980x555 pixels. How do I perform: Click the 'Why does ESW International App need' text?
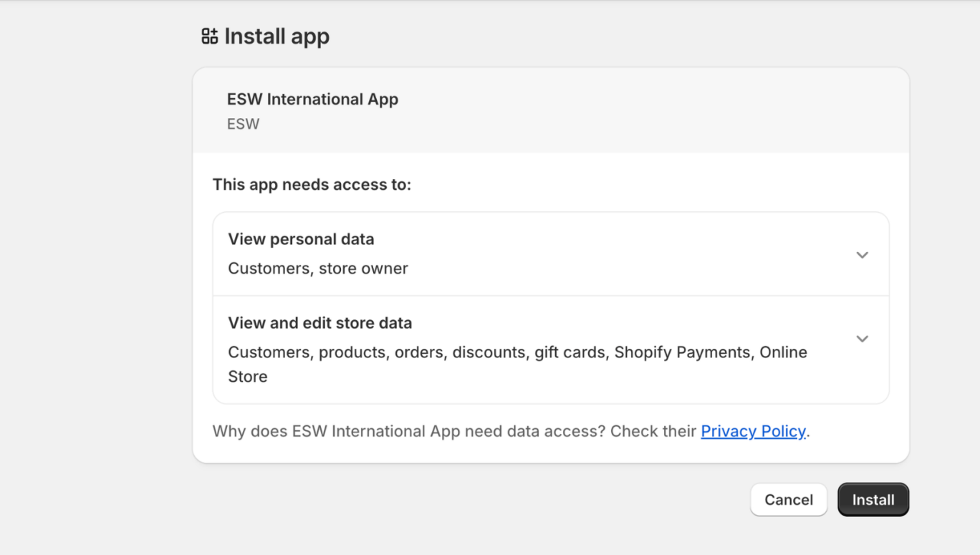point(454,431)
